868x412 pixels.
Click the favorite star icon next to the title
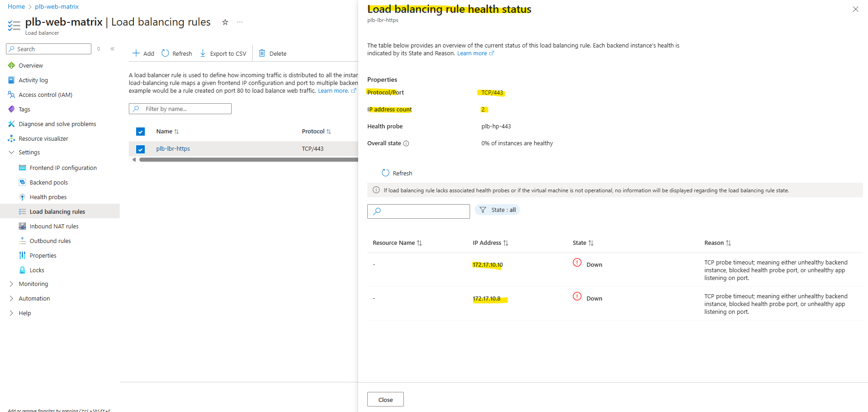pyautogui.click(x=225, y=22)
